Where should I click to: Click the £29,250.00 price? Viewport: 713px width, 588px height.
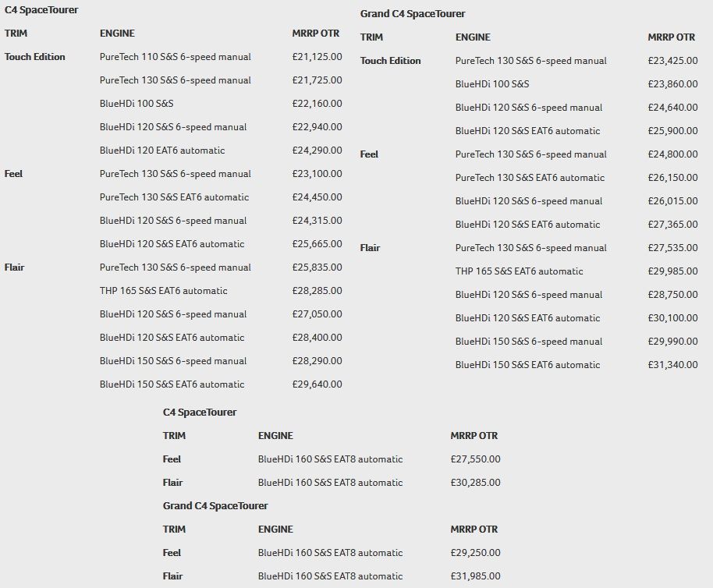pos(475,553)
